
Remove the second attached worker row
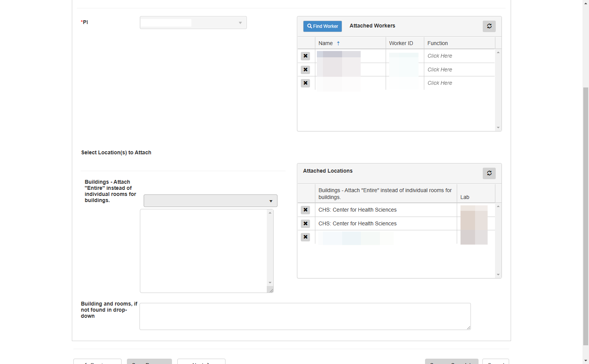[305, 70]
